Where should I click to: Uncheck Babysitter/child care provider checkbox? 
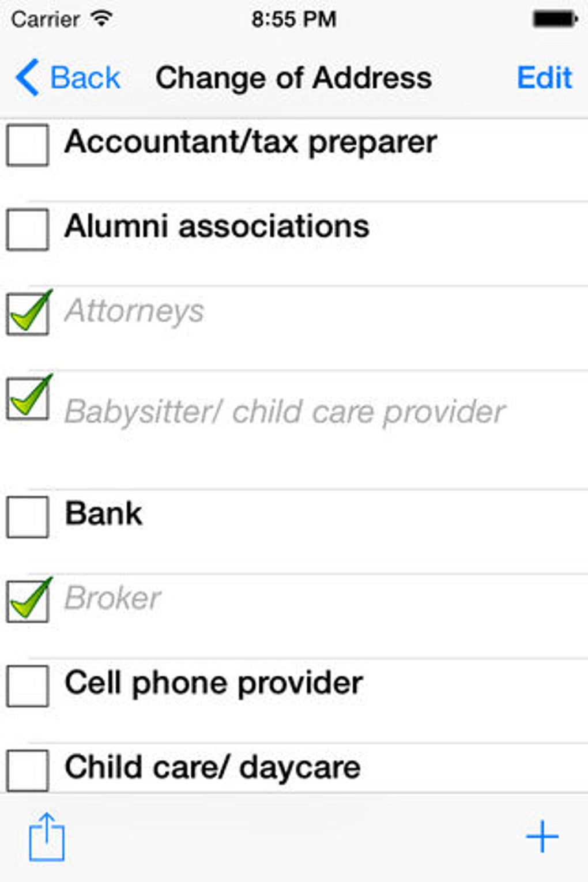(27, 398)
